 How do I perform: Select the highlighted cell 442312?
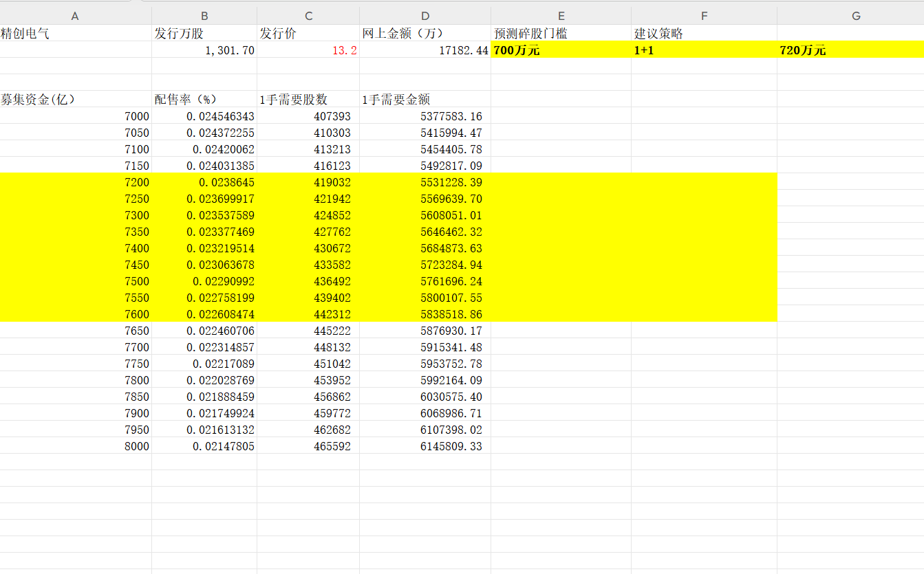point(308,313)
